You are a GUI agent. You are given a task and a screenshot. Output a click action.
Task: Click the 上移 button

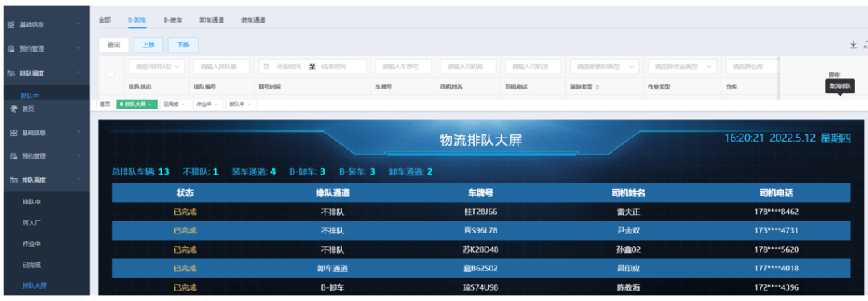coord(148,45)
